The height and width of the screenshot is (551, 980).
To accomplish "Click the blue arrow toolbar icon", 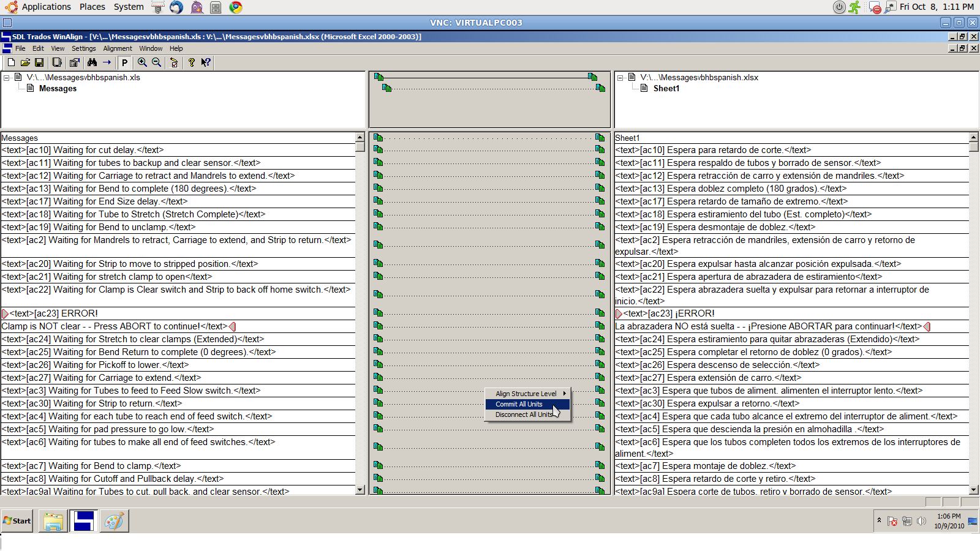I will 107,62.
